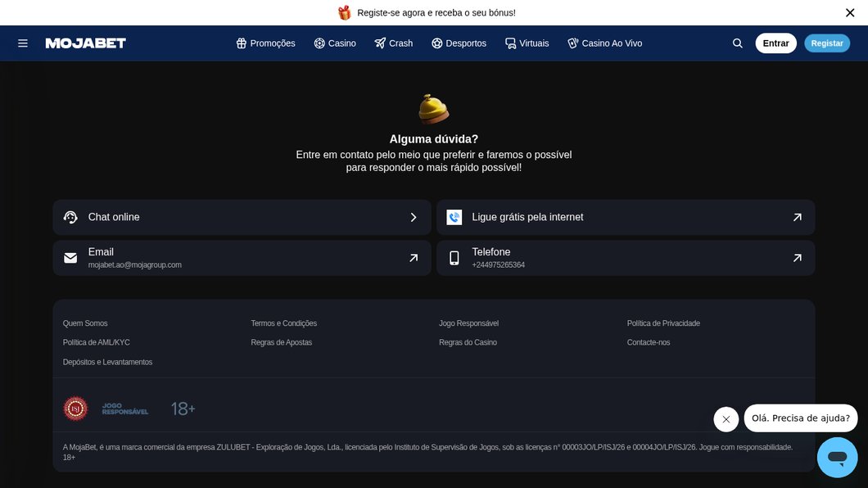
Task: Open the blue chat widget button
Action: [x=837, y=458]
